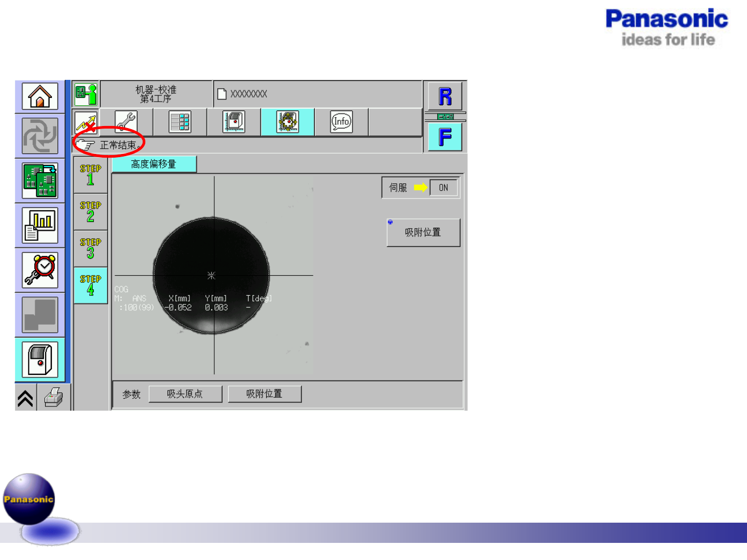Image resolution: width=747 pixels, height=560 pixels.
Task: Click the 正常结束 status message
Action: click(120, 145)
